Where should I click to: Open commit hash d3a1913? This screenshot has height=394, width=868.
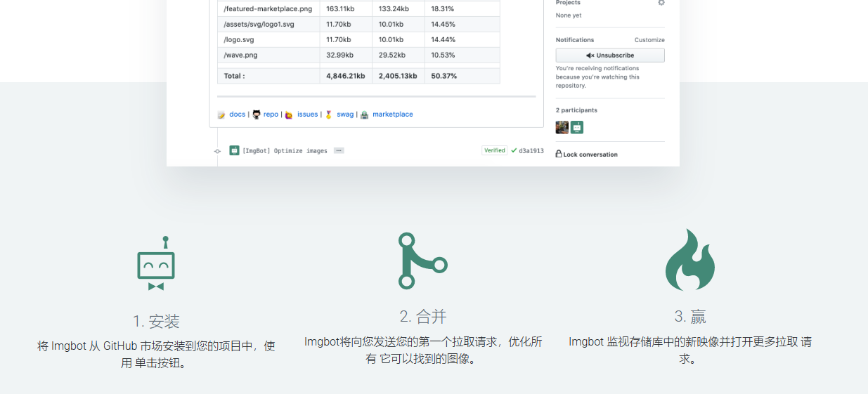click(x=531, y=151)
